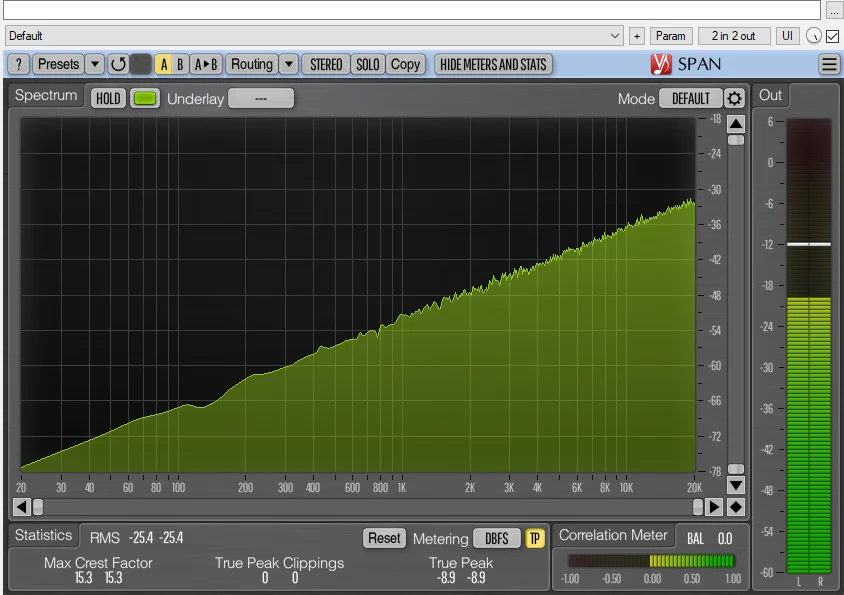The image size is (844, 595).
Task: Toggle the green spectrum enable button
Action: coord(145,98)
